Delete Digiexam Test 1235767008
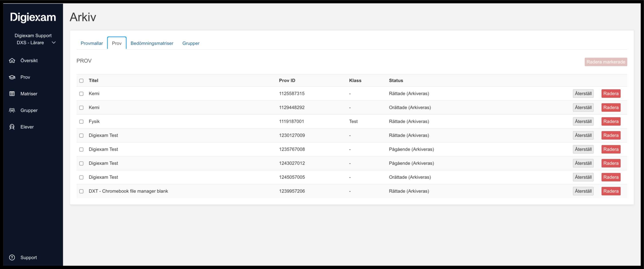 pos(611,149)
